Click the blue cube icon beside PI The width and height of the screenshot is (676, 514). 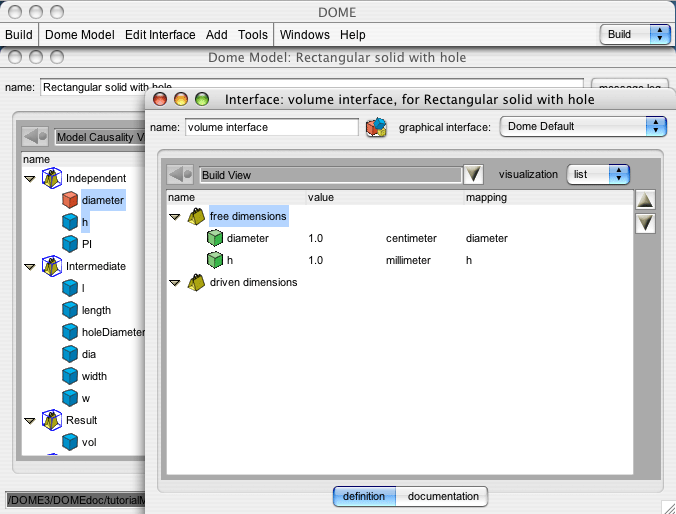click(70, 244)
